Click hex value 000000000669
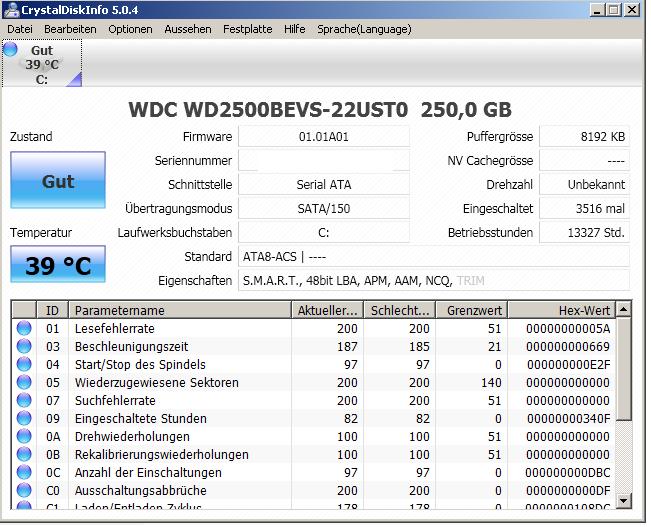This screenshot has width=651, height=527. click(568, 346)
